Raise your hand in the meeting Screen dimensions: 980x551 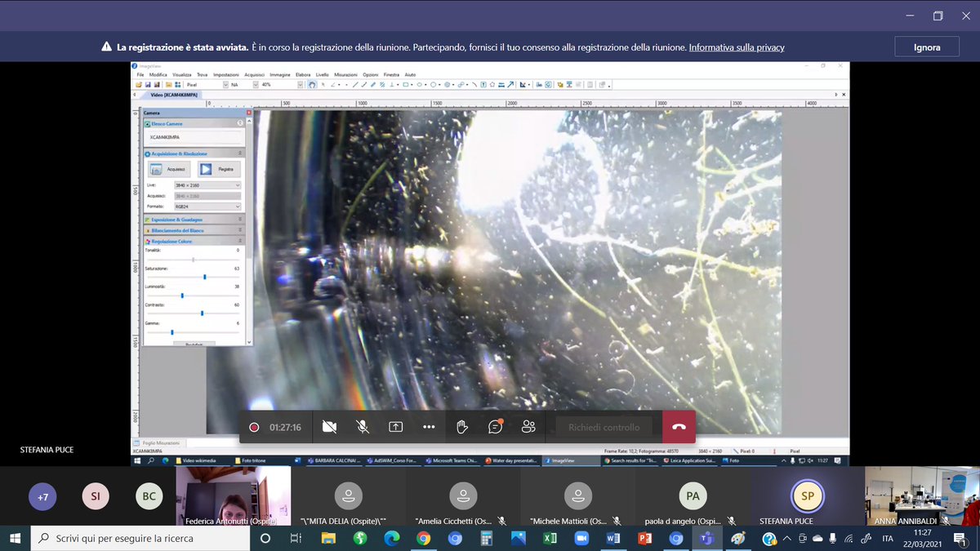tap(462, 427)
